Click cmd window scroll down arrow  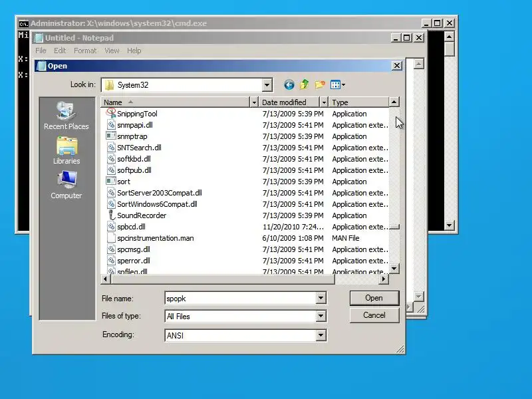point(450,225)
